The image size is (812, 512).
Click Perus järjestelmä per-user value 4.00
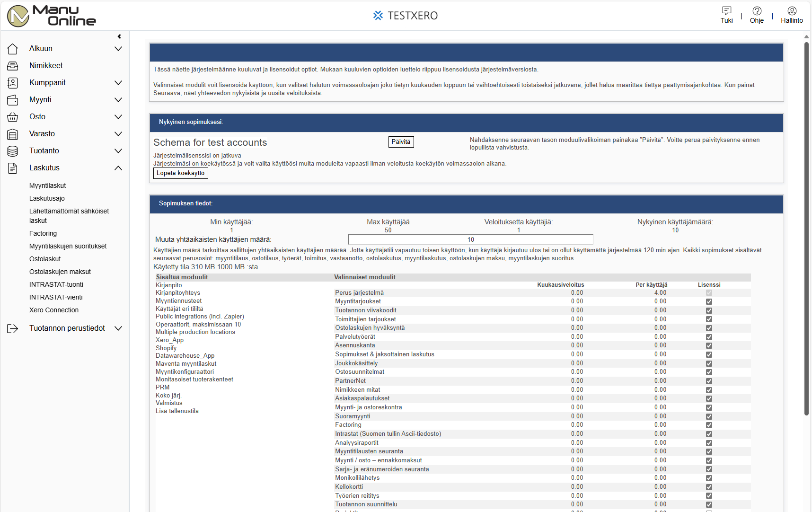tap(661, 293)
